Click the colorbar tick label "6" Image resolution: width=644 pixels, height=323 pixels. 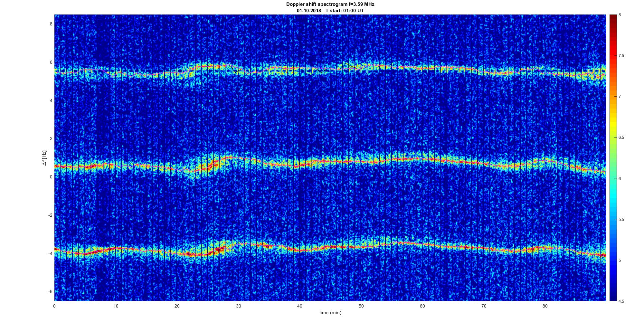[620, 178]
